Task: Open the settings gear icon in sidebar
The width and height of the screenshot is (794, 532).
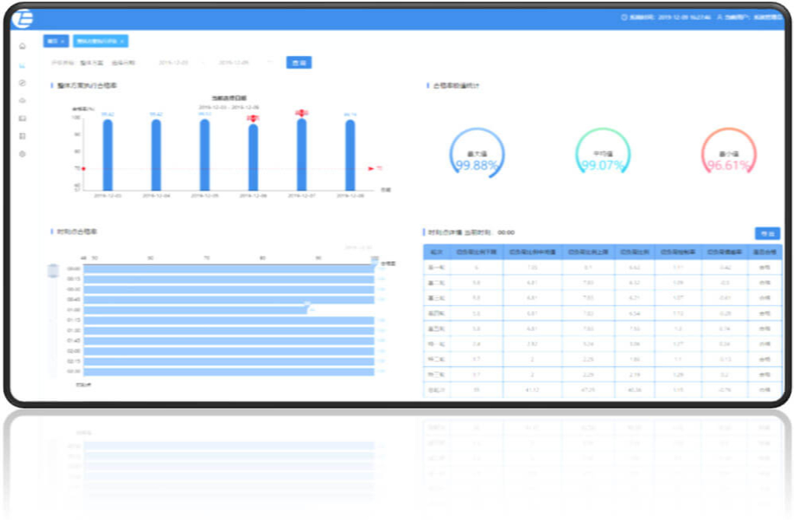Action: [x=22, y=154]
